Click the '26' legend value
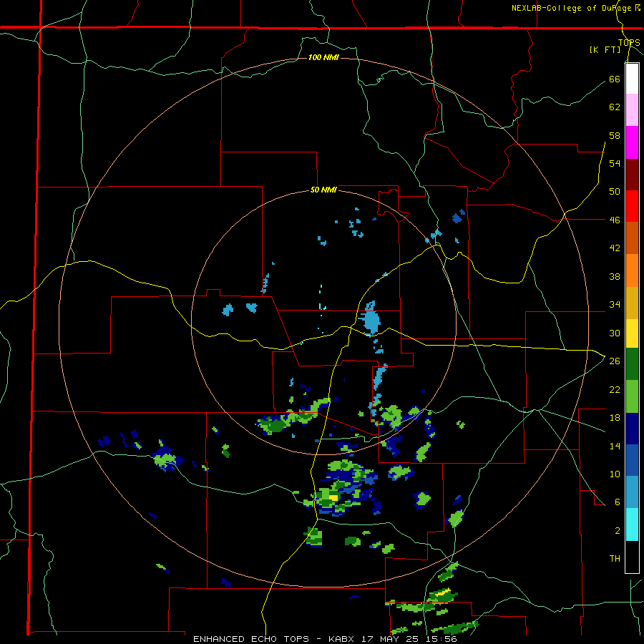The image size is (644, 644). 615,361
